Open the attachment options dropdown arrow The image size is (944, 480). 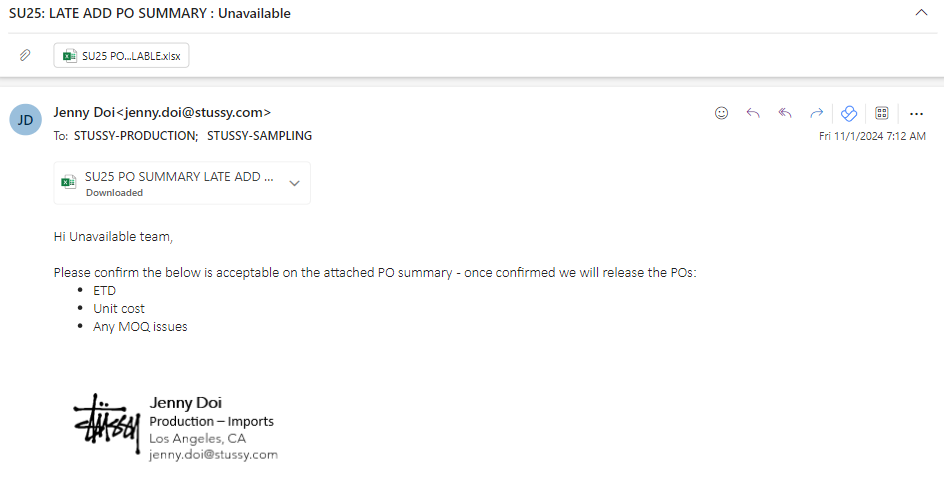coord(294,183)
